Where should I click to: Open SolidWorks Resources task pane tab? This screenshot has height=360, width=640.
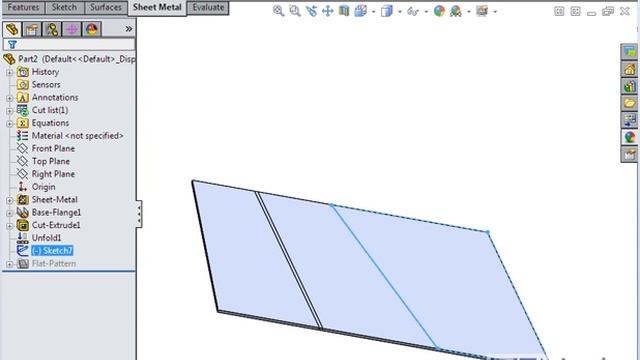click(629, 52)
